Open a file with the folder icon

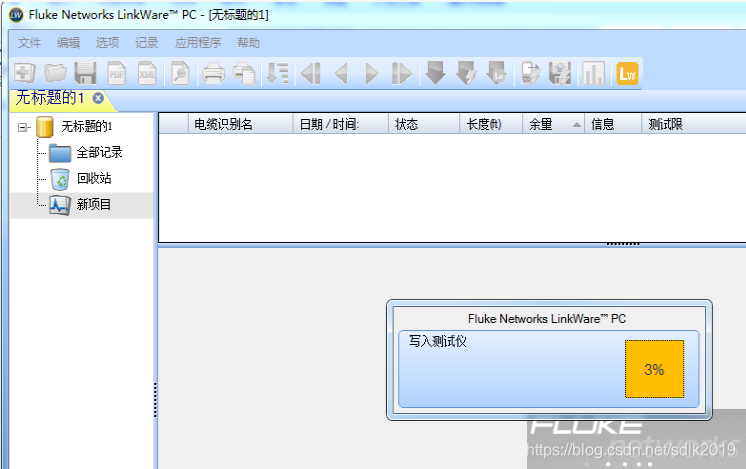[x=56, y=73]
